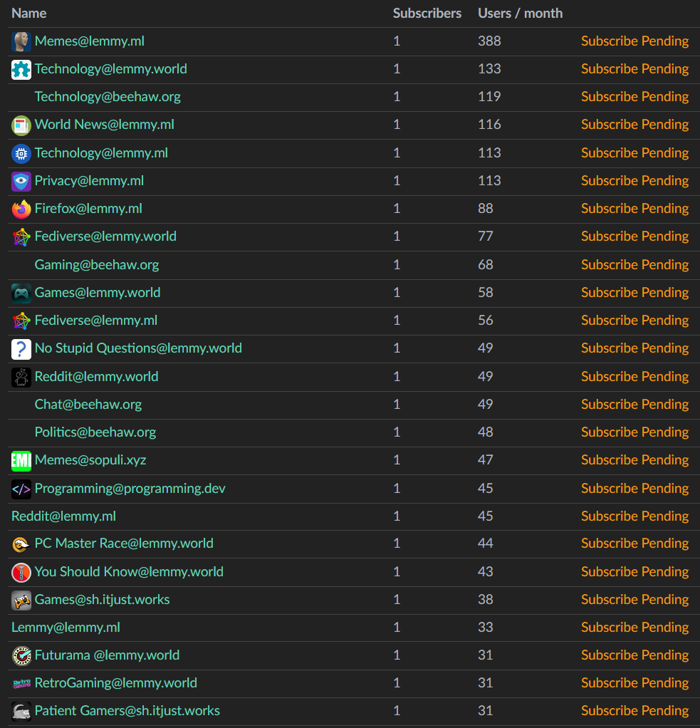Screen dimensions: 700x728
Task: Click the Subscribers column header
Action: point(427,13)
